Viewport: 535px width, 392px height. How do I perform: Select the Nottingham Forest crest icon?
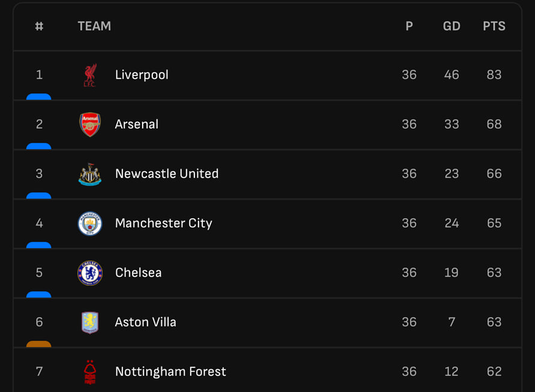pyautogui.click(x=90, y=372)
